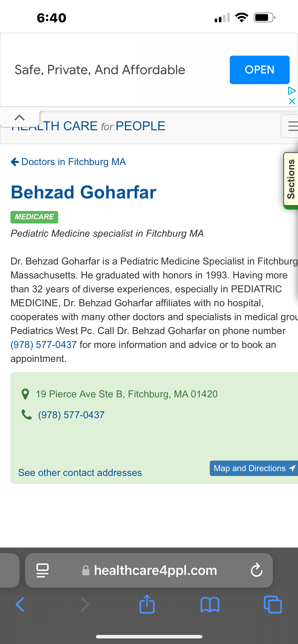Image resolution: width=298 pixels, height=644 pixels.
Task: Tap the AdChoices triangle icon
Action: pyautogui.click(x=292, y=90)
